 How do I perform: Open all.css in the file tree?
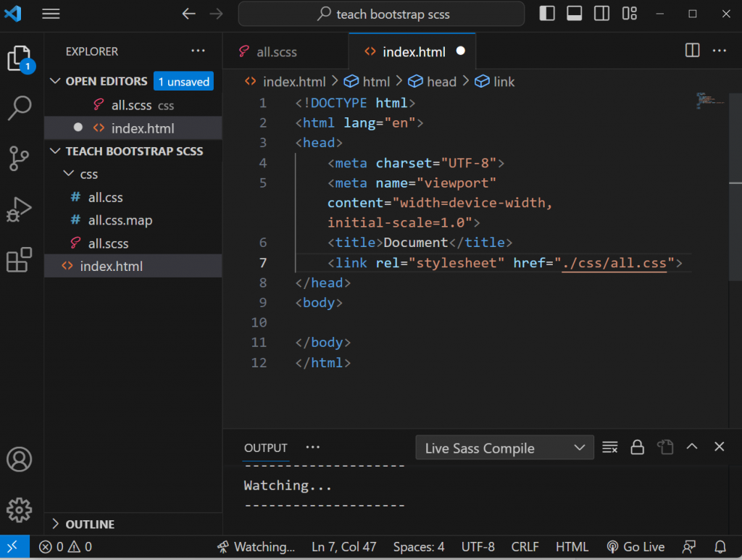133,197
